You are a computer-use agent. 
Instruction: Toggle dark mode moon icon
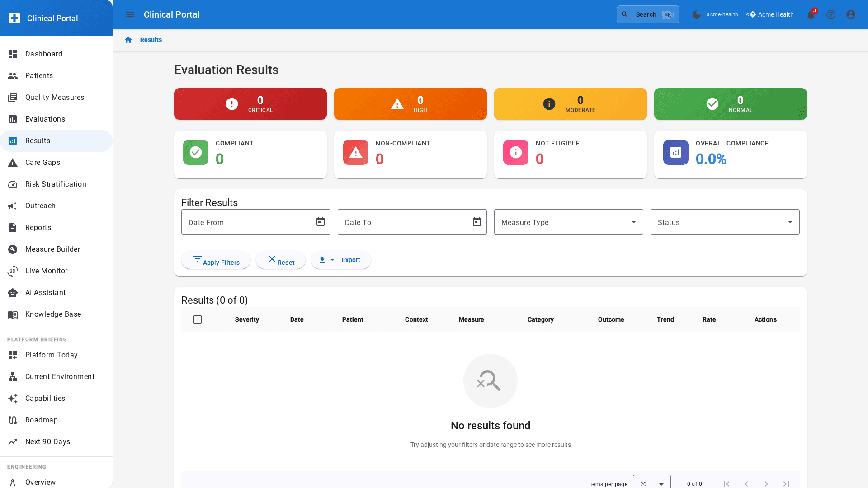point(697,14)
